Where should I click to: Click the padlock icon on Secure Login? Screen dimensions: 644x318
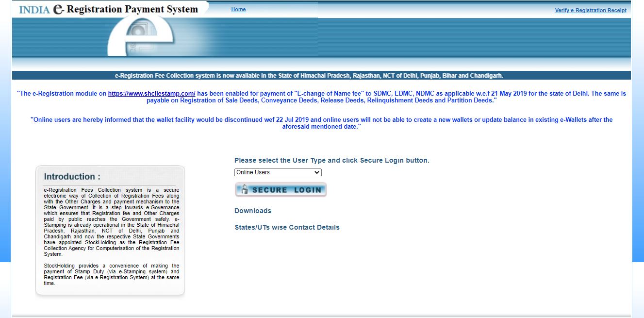click(245, 189)
